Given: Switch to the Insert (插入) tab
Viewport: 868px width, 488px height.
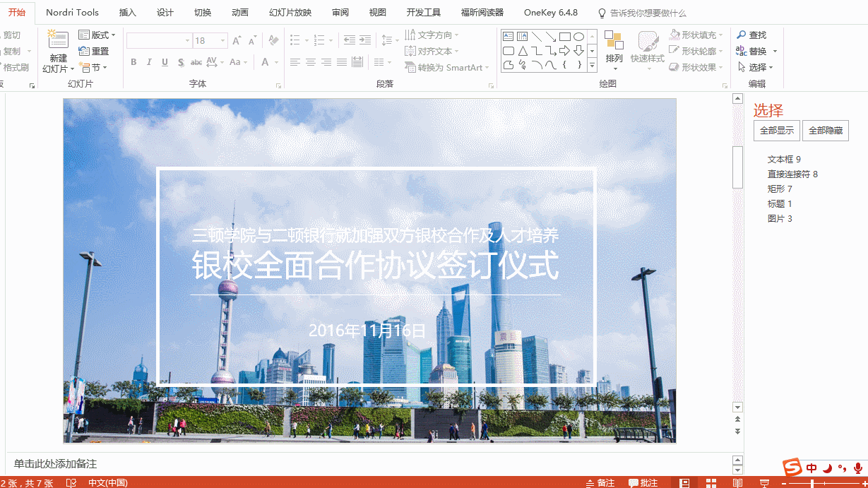Looking at the screenshot, I should [x=128, y=13].
